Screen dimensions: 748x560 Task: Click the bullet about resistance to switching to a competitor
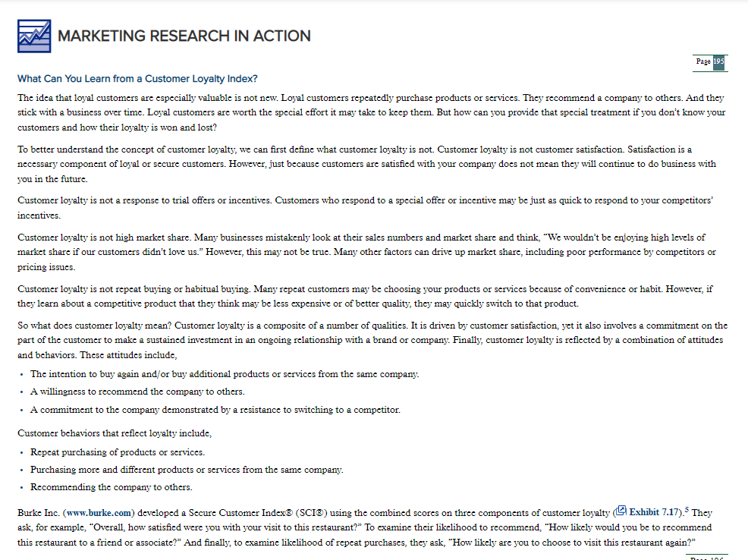215,410
